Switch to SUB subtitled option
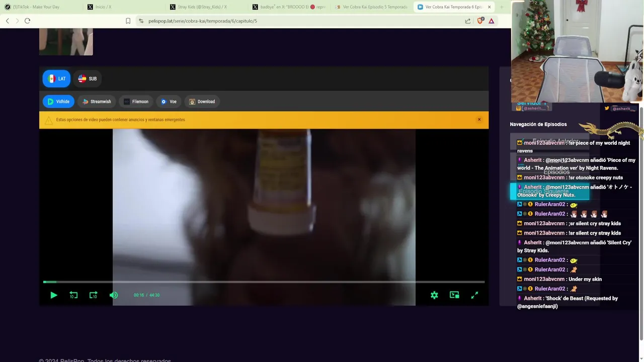The width and height of the screenshot is (644, 362). pyautogui.click(x=87, y=78)
